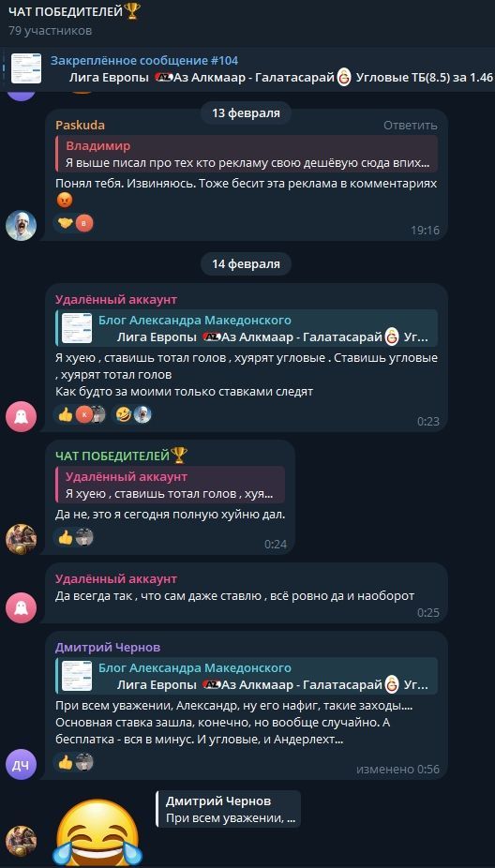Open Paskuda's avatar next to the 19:16 message
Screen dimensions: 495x868
[21, 225]
